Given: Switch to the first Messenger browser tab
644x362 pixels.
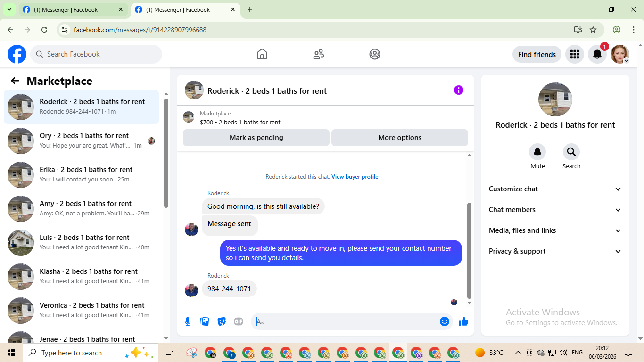Looking at the screenshot, I should coord(73,9).
